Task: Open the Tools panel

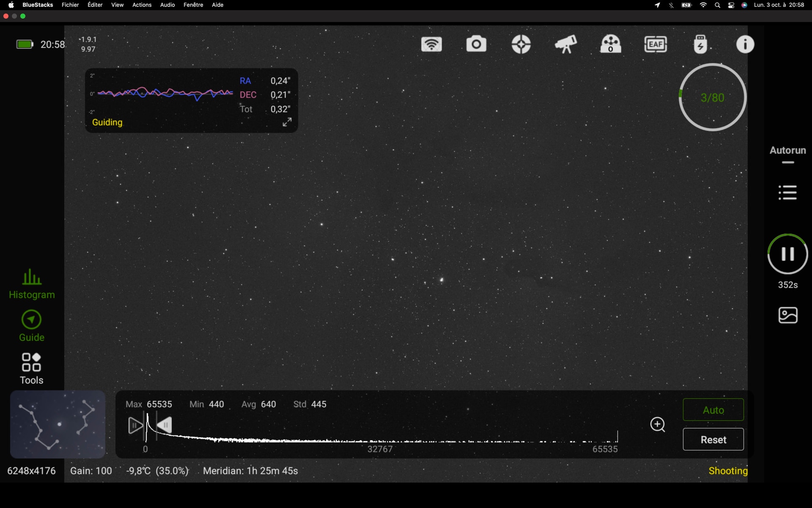Action: pyautogui.click(x=32, y=368)
